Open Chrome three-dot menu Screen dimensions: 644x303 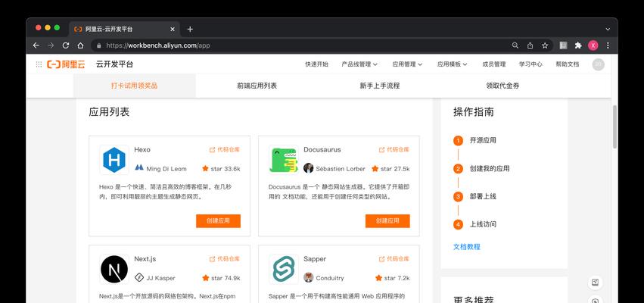(x=608, y=45)
